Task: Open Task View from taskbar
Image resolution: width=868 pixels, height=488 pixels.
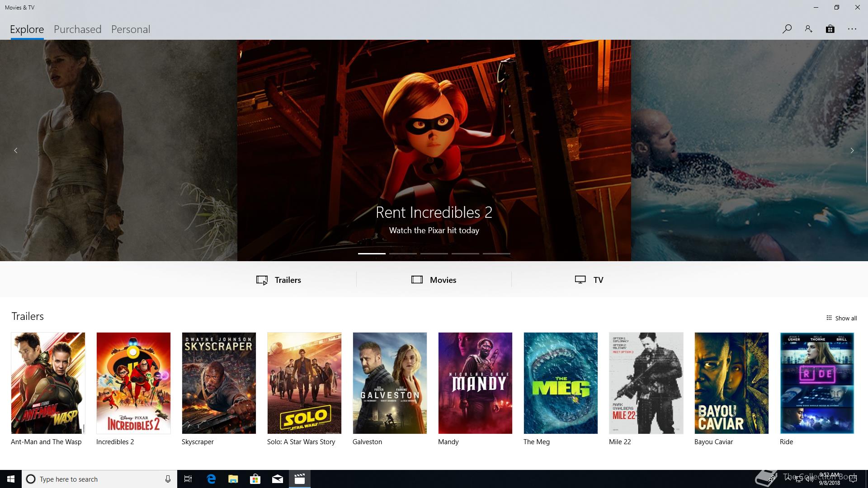Action: coord(188,479)
